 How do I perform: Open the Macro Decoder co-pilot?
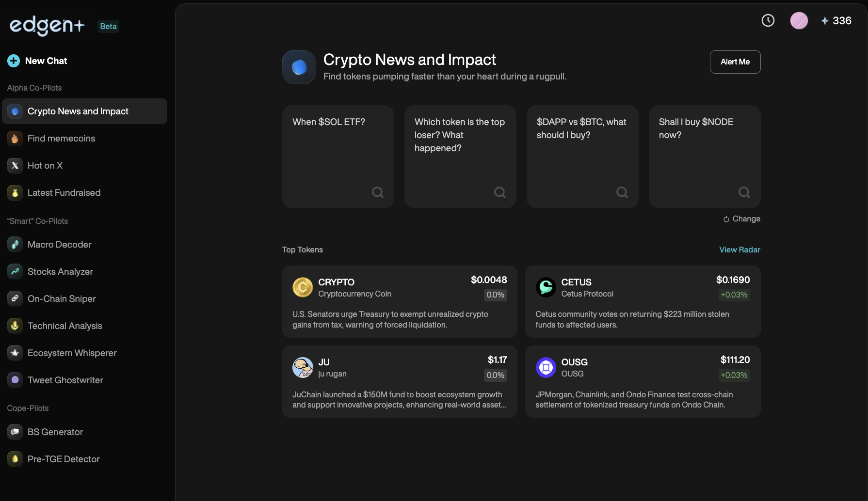(59, 245)
